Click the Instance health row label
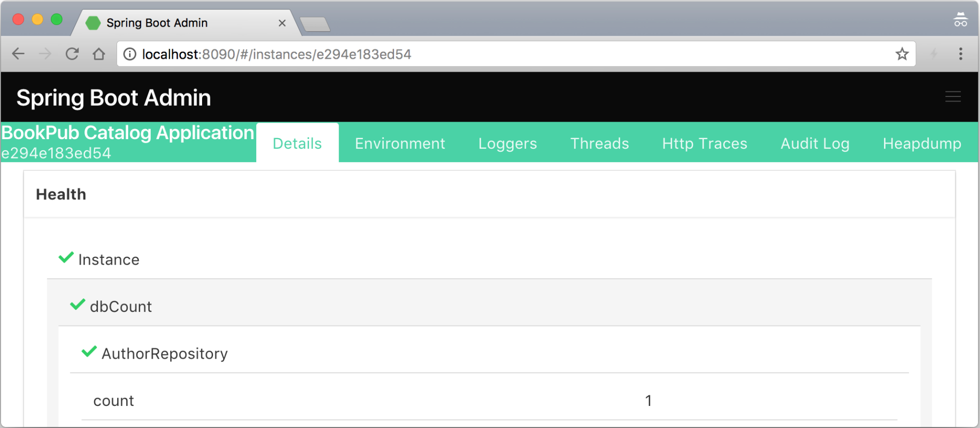This screenshot has width=980, height=428. [109, 260]
